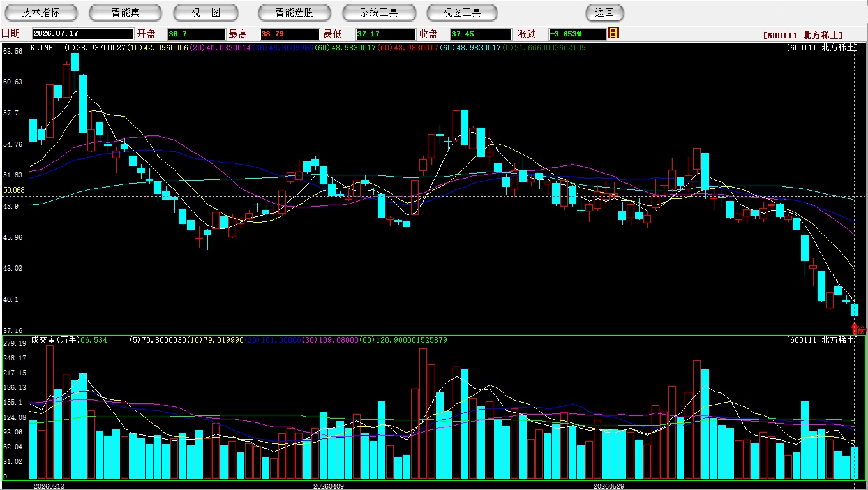Click the 开盘 value field 38.7
Screen dimensions: 868x490
point(197,34)
